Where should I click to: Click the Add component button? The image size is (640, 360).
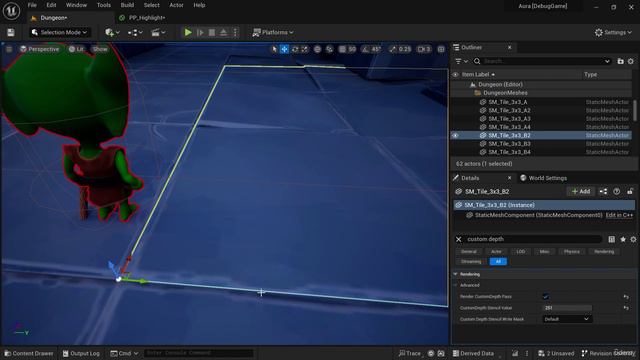tap(581, 191)
